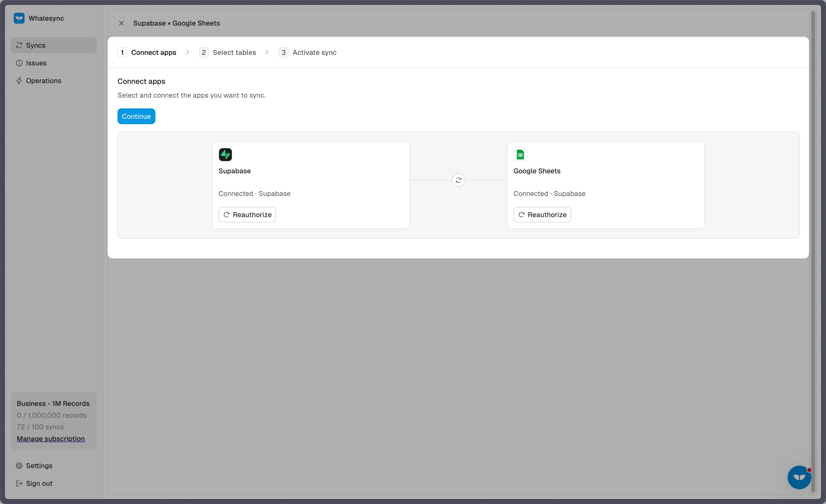Click the Supabase card title text
This screenshot has height=504, width=826.
(235, 171)
